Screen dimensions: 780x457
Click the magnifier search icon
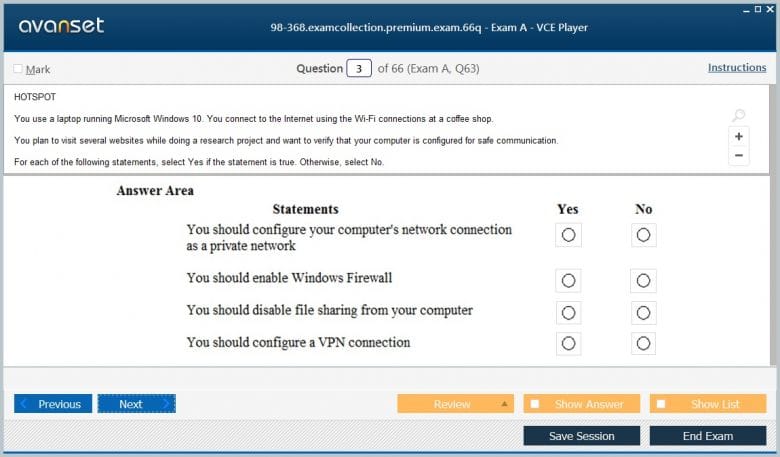(x=739, y=116)
